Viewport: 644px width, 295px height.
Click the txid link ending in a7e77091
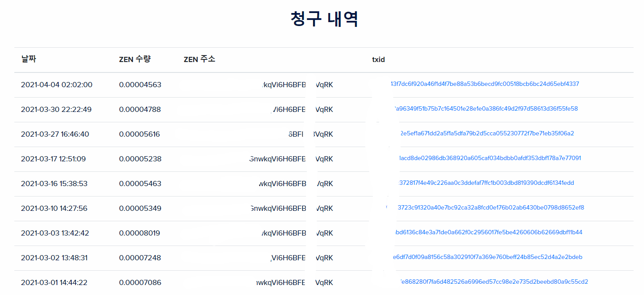pos(490,158)
